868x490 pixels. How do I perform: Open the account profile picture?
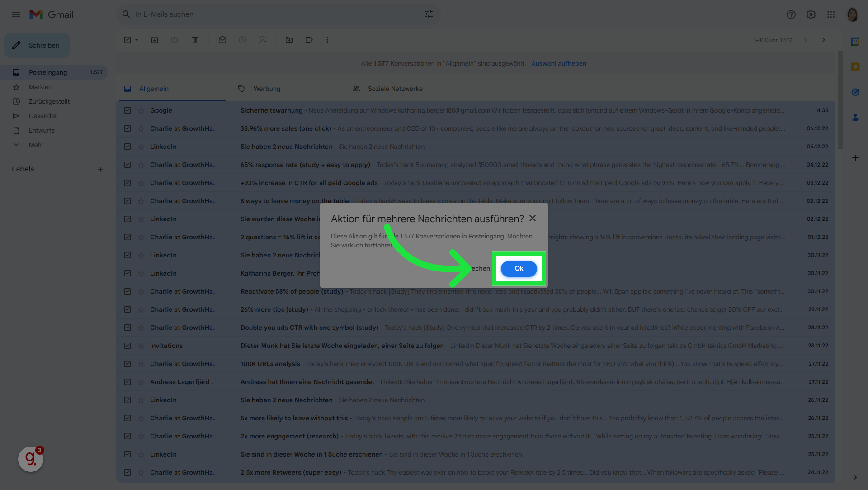click(852, 14)
